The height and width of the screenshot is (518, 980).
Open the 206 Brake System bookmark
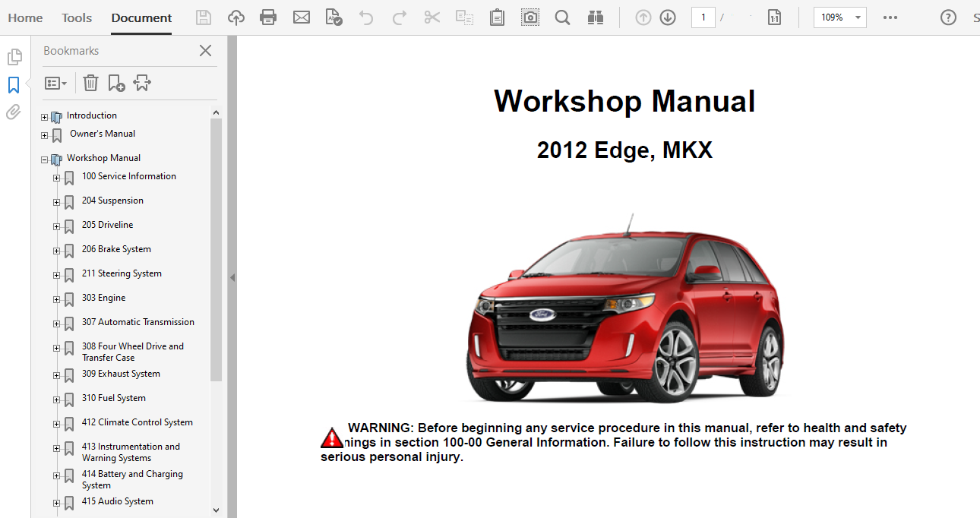116,249
